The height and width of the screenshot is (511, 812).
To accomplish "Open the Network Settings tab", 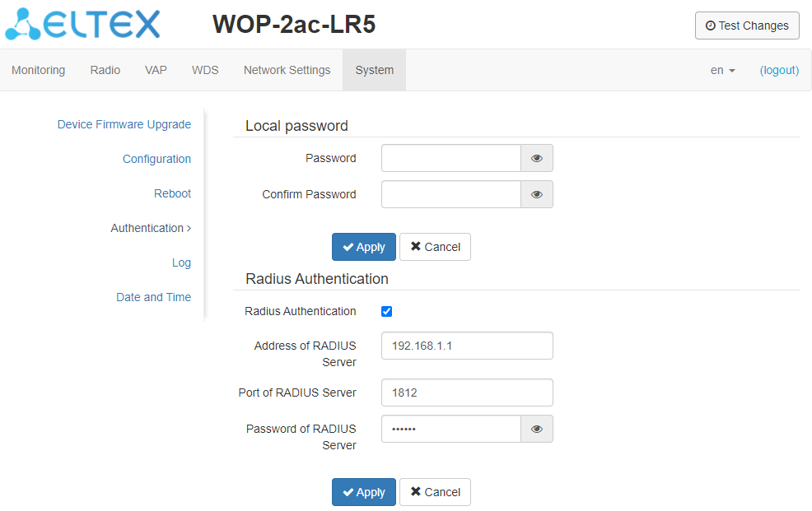I will 287,70.
